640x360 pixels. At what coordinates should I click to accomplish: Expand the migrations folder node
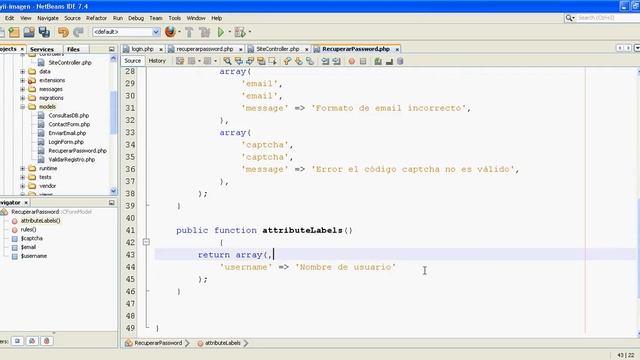coord(23,98)
